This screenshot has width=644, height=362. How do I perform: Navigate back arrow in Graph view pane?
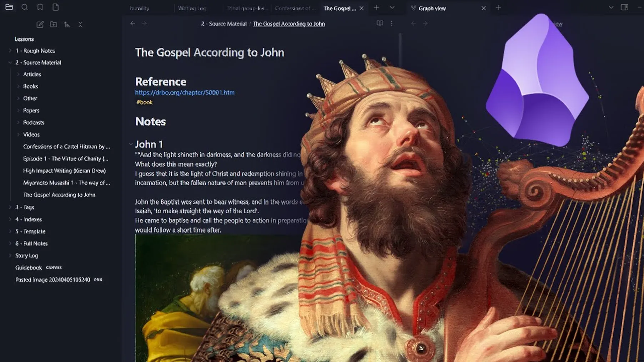click(x=414, y=24)
